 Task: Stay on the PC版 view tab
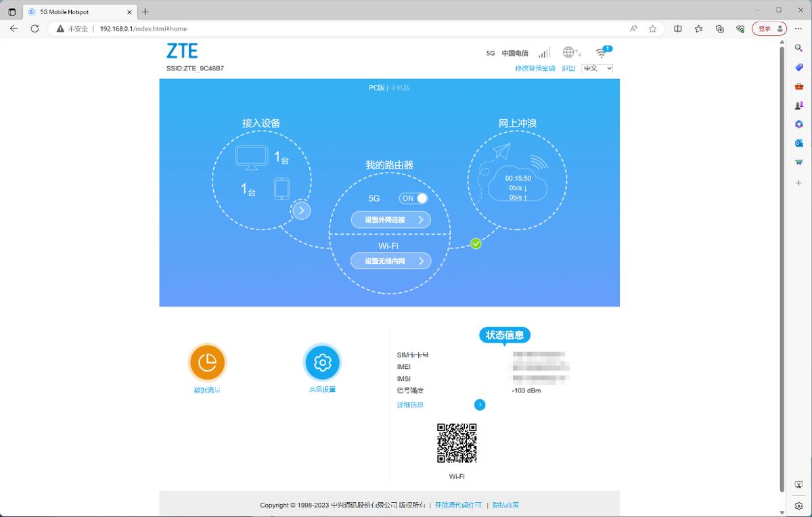(x=376, y=87)
